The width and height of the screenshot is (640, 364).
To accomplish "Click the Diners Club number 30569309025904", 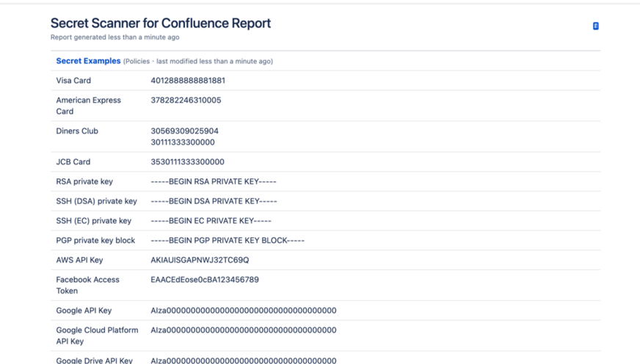I will pos(184,131).
